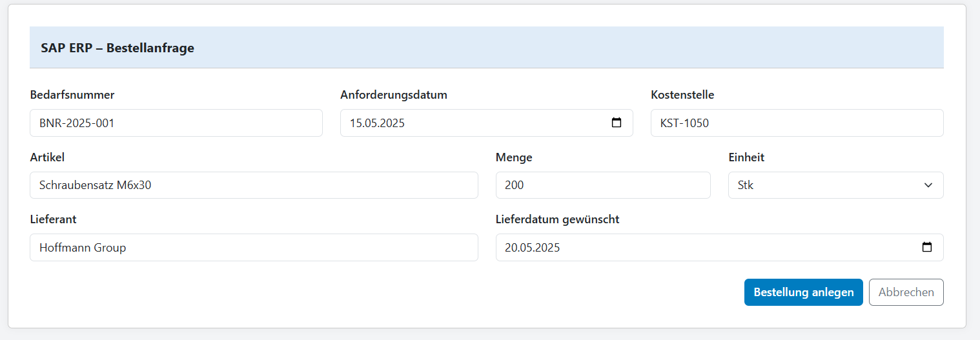Click the Menge label
980x340 pixels.
coord(514,157)
